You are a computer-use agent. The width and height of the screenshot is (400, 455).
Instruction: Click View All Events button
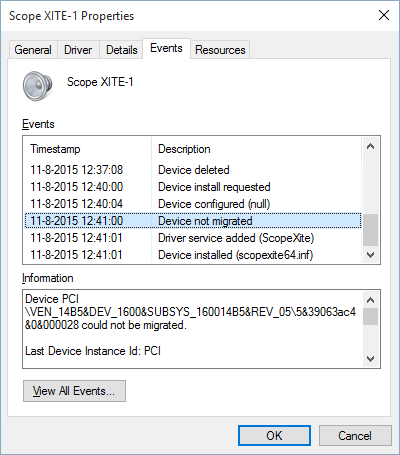tap(74, 391)
